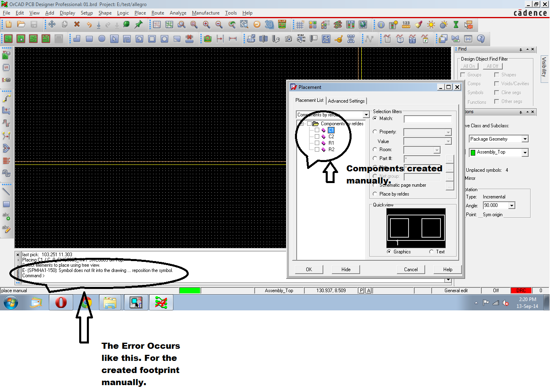The image size is (552, 392).
Task: Click the Flip design toolbar icon
Action: [282, 25]
